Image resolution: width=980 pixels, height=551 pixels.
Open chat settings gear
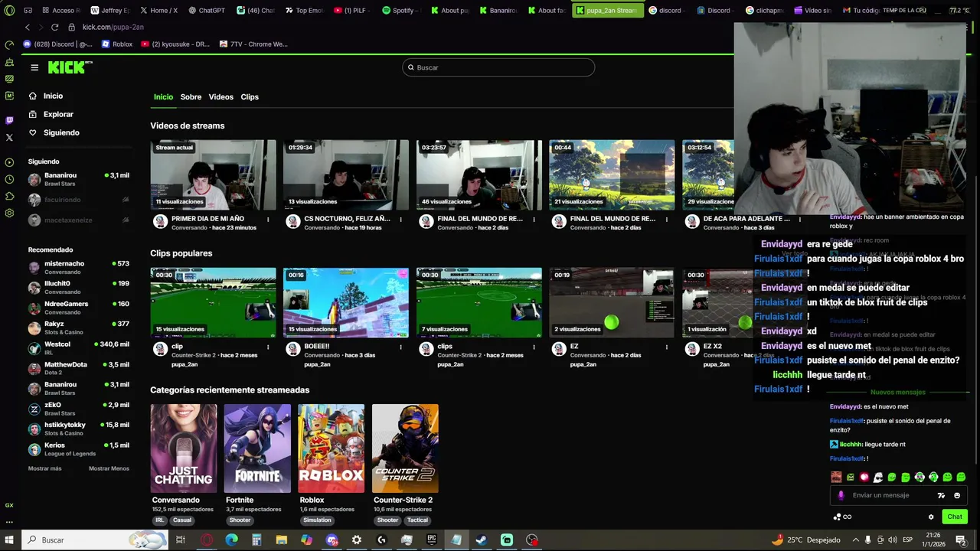pyautogui.click(x=931, y=517)
